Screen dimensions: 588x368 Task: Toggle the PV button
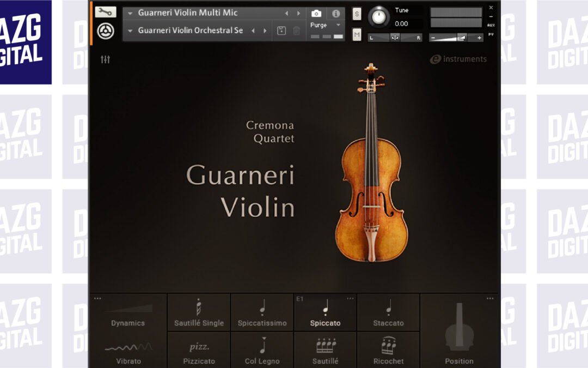tap(491, 34)
